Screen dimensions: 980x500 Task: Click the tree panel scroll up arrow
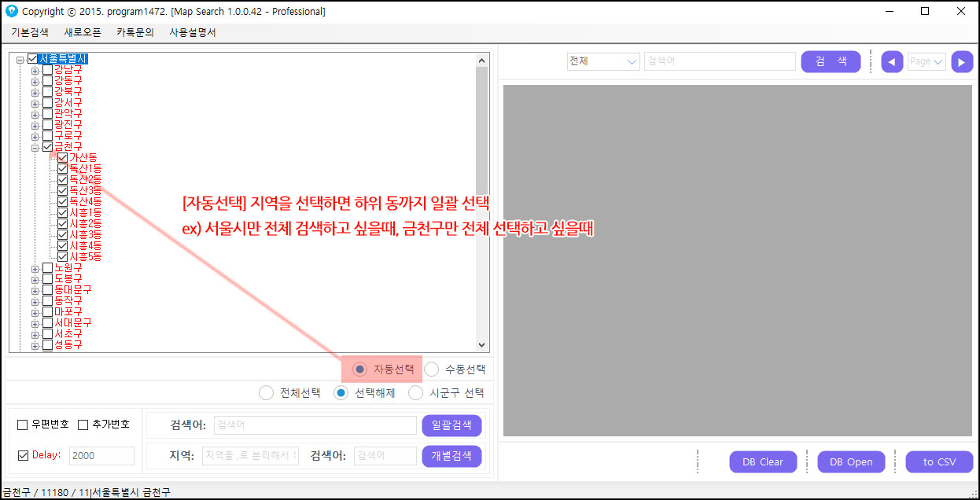click(481, 60)
